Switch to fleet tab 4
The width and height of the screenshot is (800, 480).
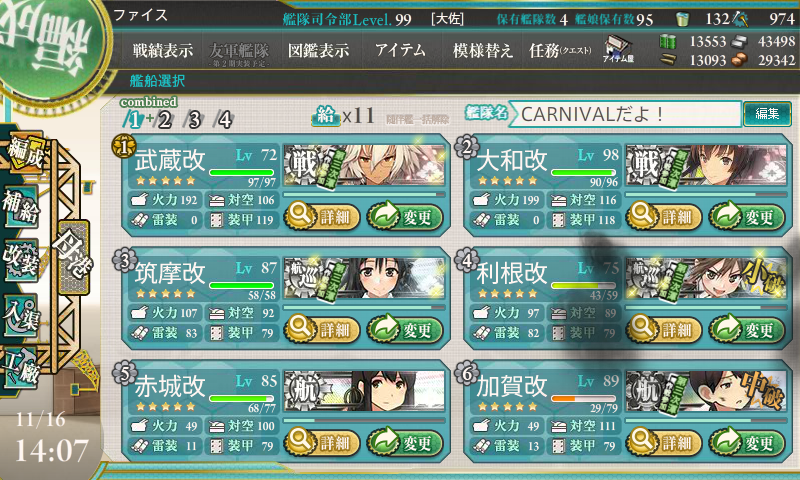pyautogui.click(x=224, y=120)
